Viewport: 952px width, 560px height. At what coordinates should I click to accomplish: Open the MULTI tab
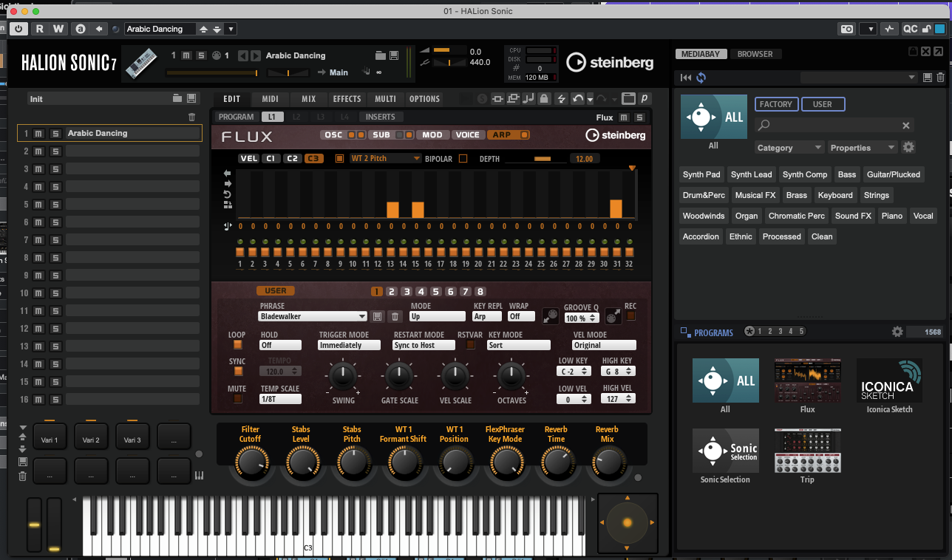coord(385,99)
